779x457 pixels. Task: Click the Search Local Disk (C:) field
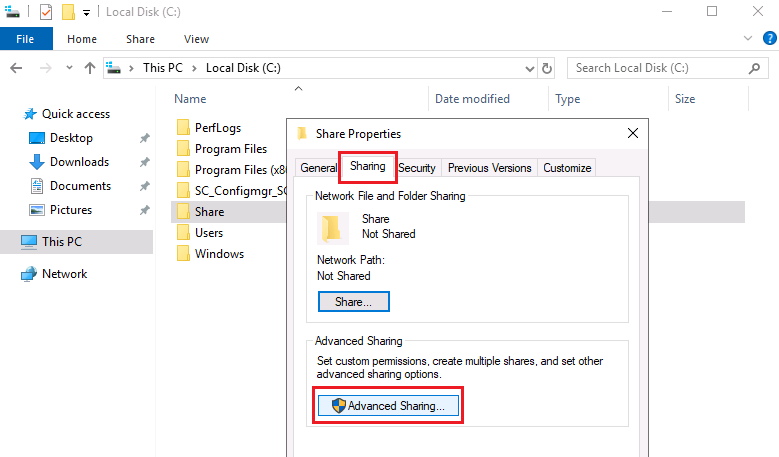tap(659, 68)
